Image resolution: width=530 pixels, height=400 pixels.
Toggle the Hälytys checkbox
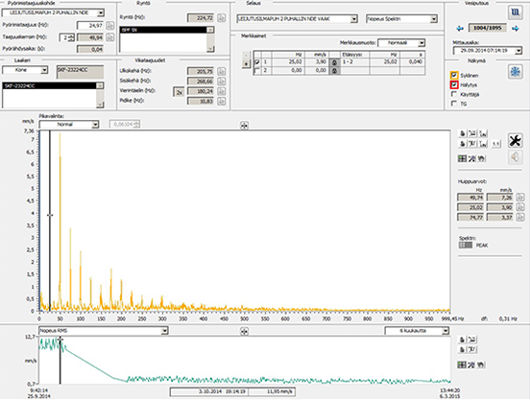[454, 85]
